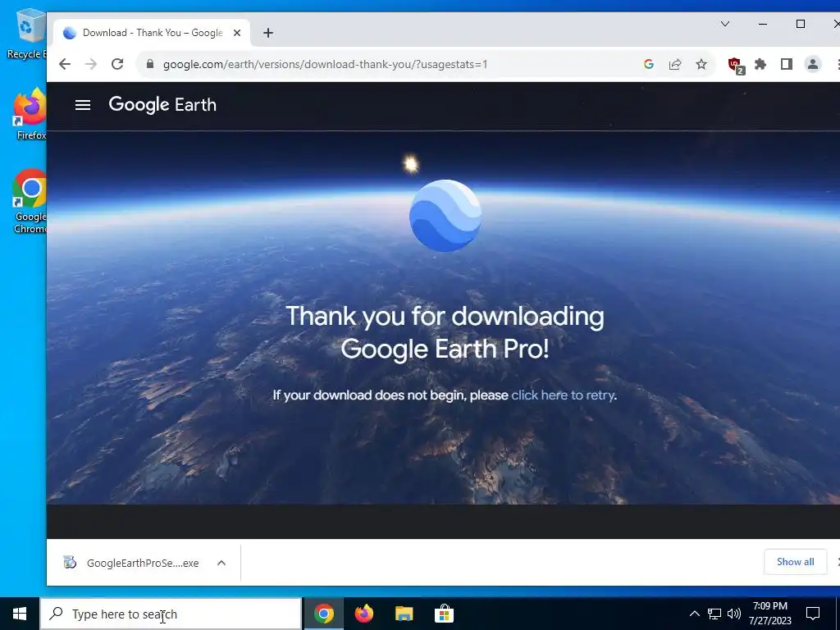Click the padlock site info icon

[150, 64]
